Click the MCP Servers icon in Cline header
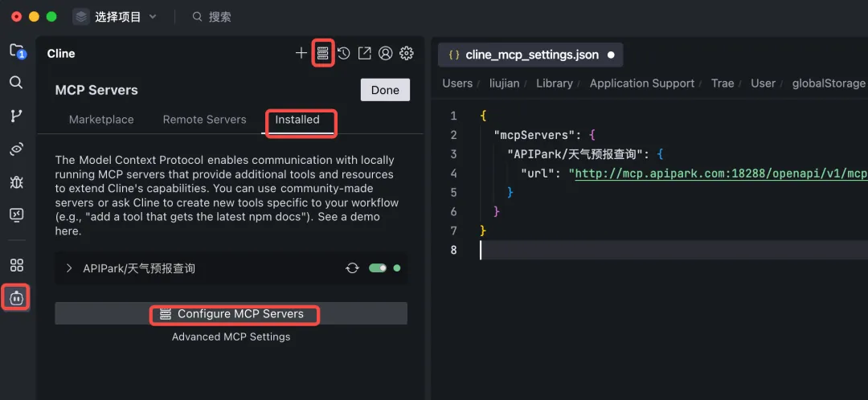Viewport: 868px width, 400px height. (323, 53)
